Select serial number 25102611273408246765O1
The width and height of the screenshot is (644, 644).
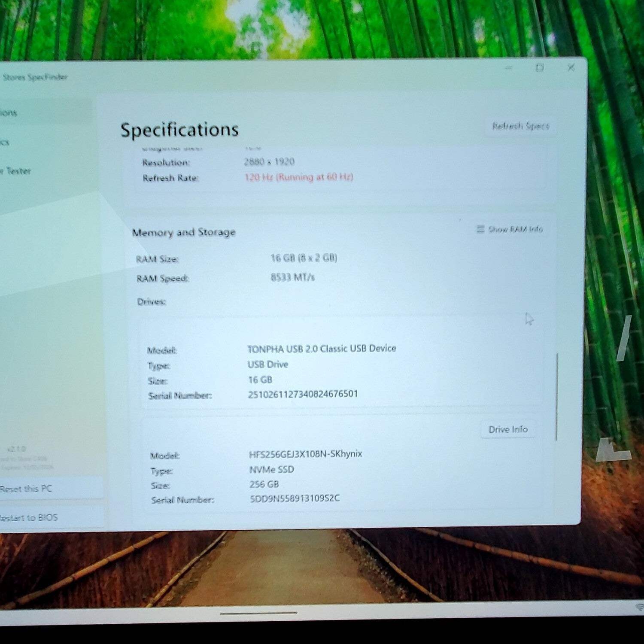tap(303, 394)
